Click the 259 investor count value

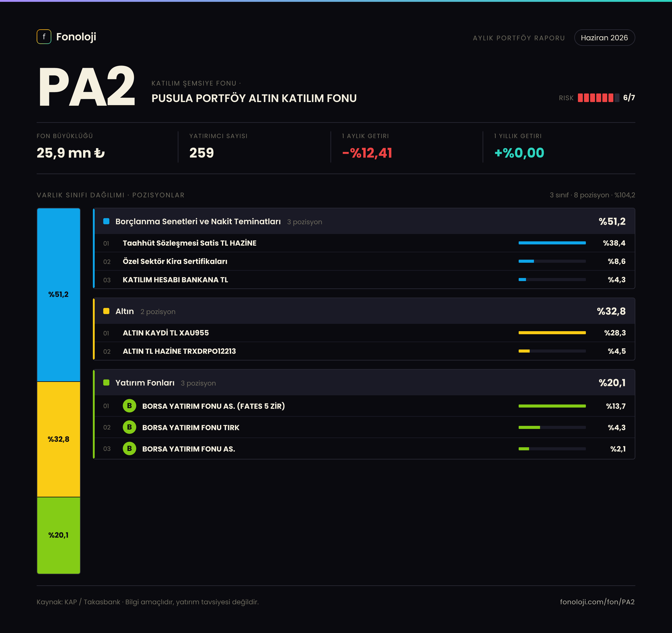click(201, 153)
